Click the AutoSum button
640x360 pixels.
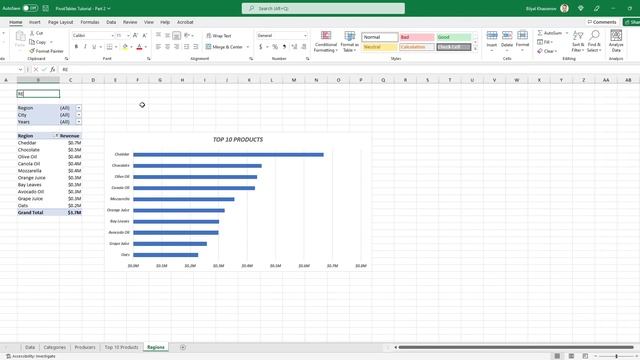pos(550,33)
